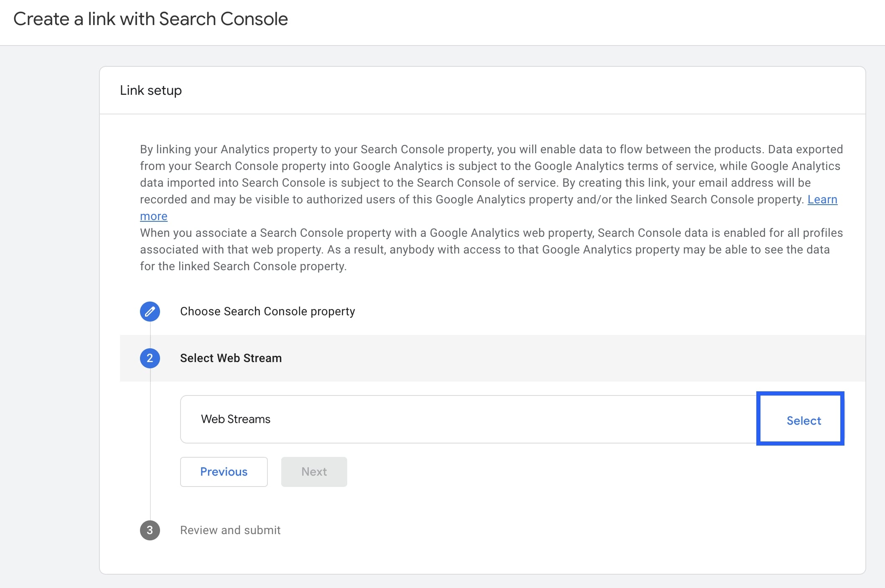
Task: Open the Choose Search Console property step
Action: (x=267, y=312)
